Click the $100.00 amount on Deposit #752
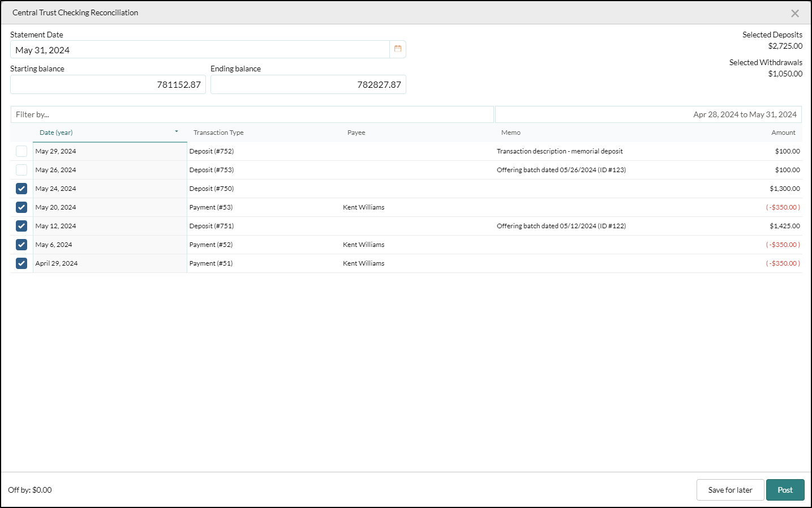The height and width of the screenshot is (508, 812). pyautogui.click(x=788, y=151)
